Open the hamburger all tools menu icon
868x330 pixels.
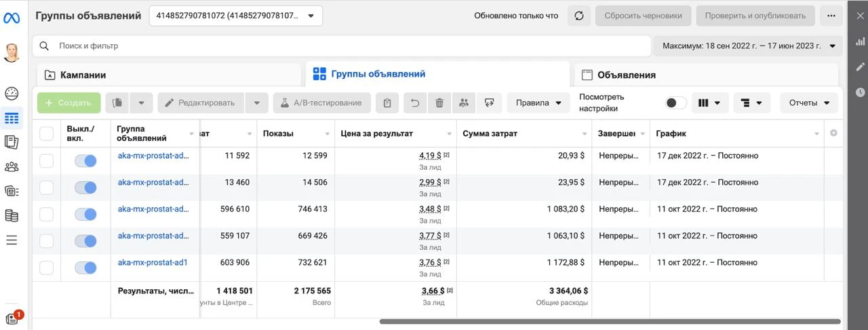[x=12, y=240]
